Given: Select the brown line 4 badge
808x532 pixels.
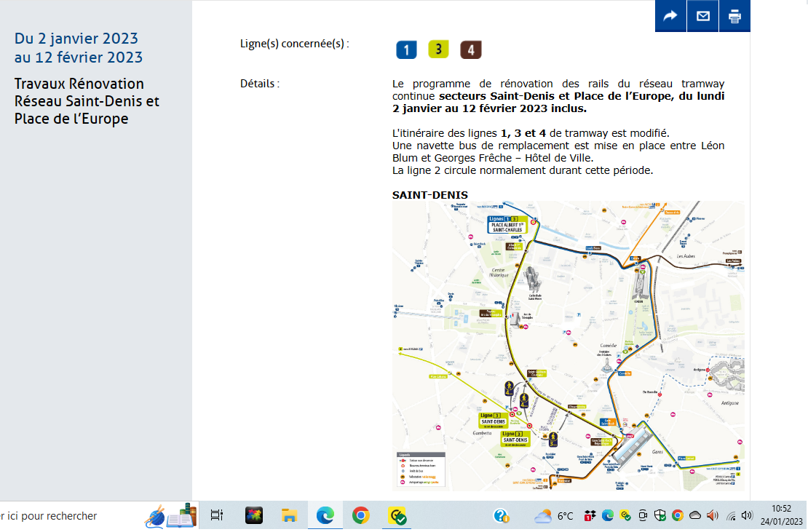Looking at the screenshot, I should point(471,49).
